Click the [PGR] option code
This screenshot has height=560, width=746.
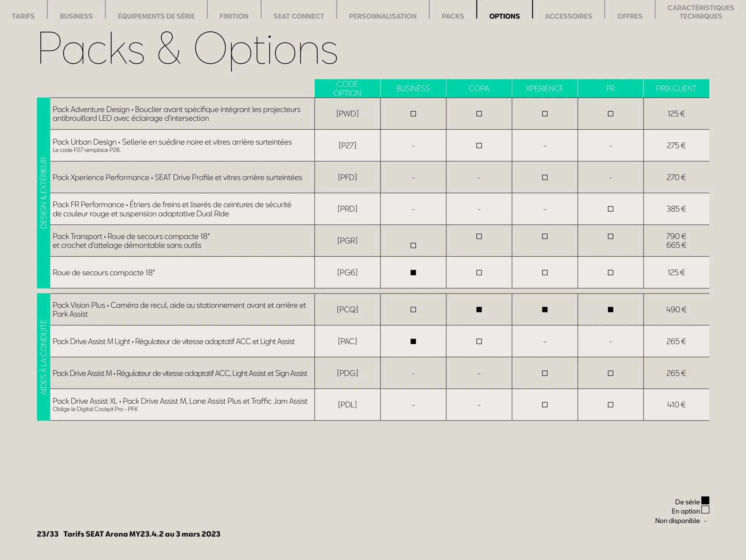tap(347, 240)
